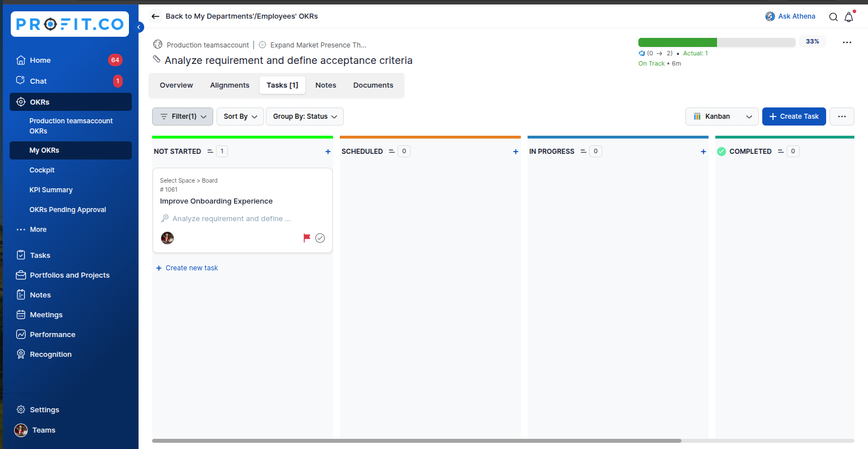
Task: Open more options beside Create Task
Action: (x=842, y=116)
